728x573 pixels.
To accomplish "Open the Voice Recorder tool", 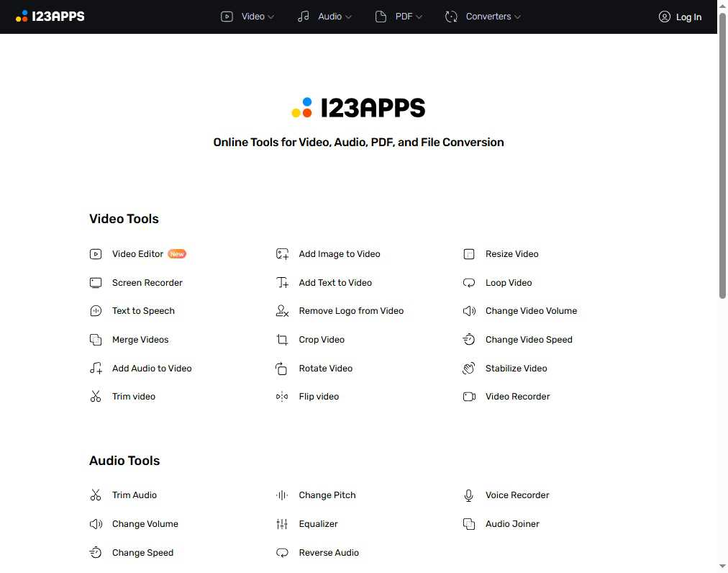I will [x=517, y=495].
